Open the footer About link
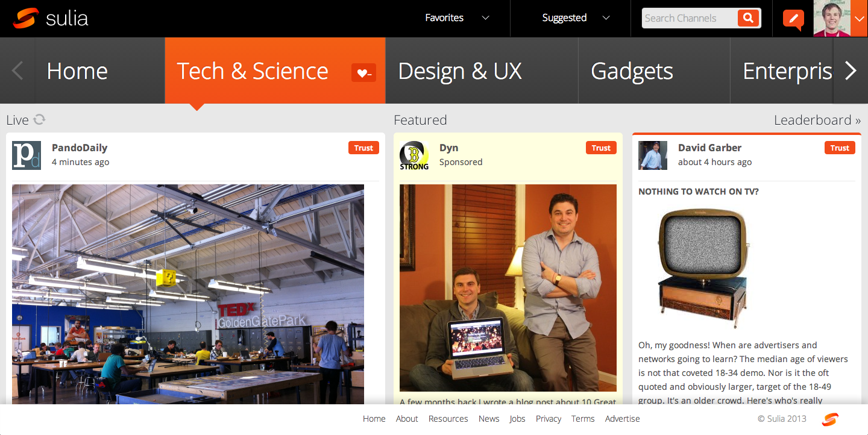The image size is (868, 435). coord(407,419)
